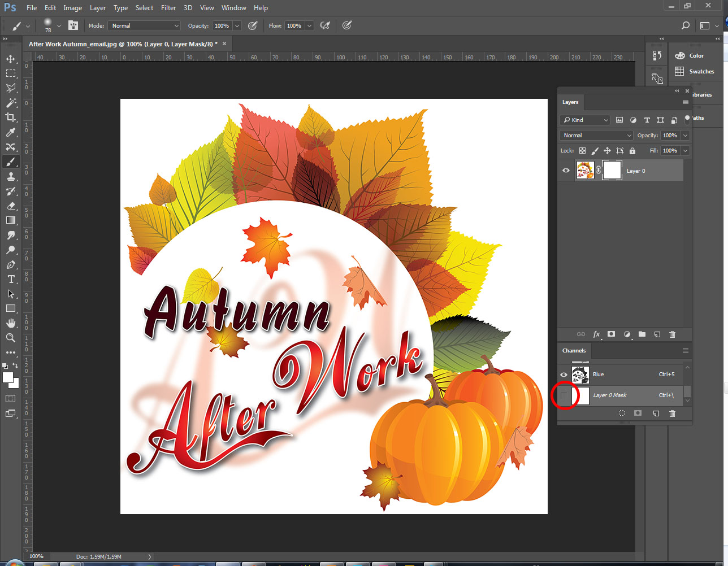Toggle the brush settings panel
This screenshot has height=566, width=728.
click(x=73, y=25)
